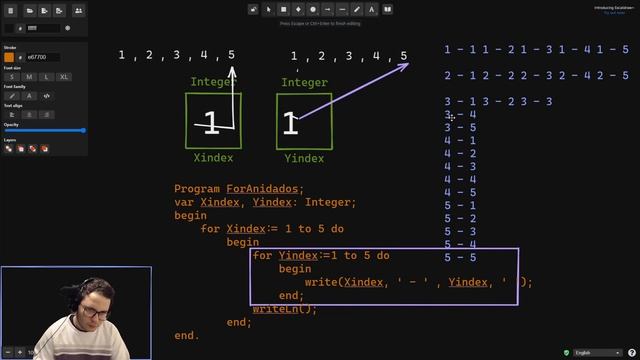640x360 pixels.
Task: Open canvas background color swatch
Action: point(9,28)
